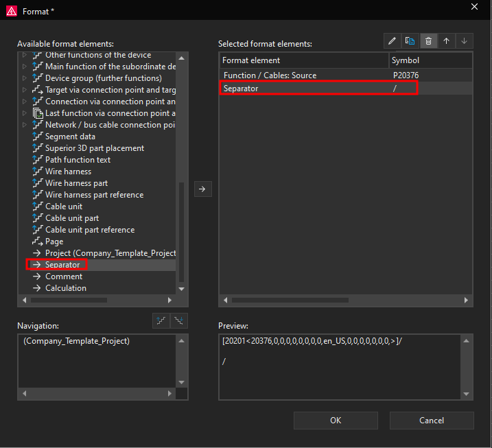Click the Superior 3D part placement icon
492x448 pixels.
pyautogui.click(x=38, y=148)
